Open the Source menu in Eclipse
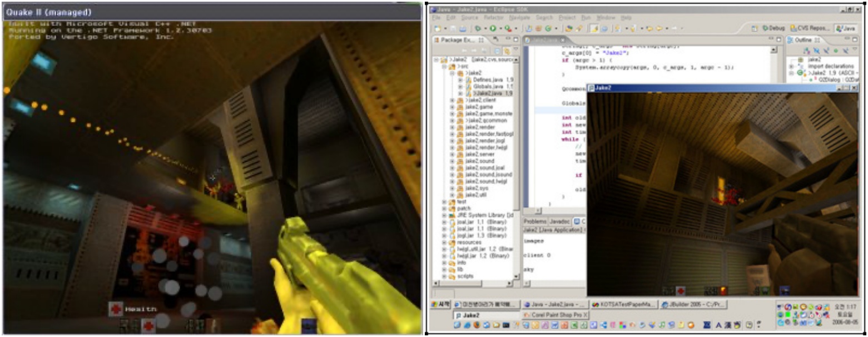Viewport: 868px width, 337px height. (469, 18)
